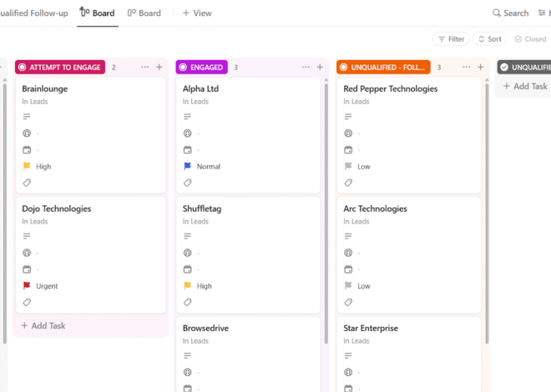The height and width of the screenshot is (392, 551).
Task: Change Dojo Technologies Urgent priority flag
Action: click(x=27, y=286)
